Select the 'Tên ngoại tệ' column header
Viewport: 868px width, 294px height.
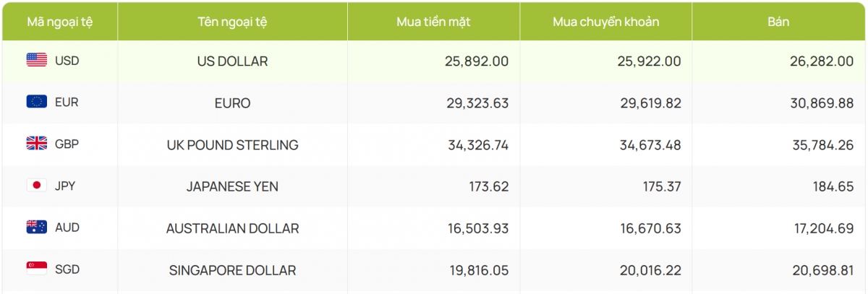pos(232,22)
